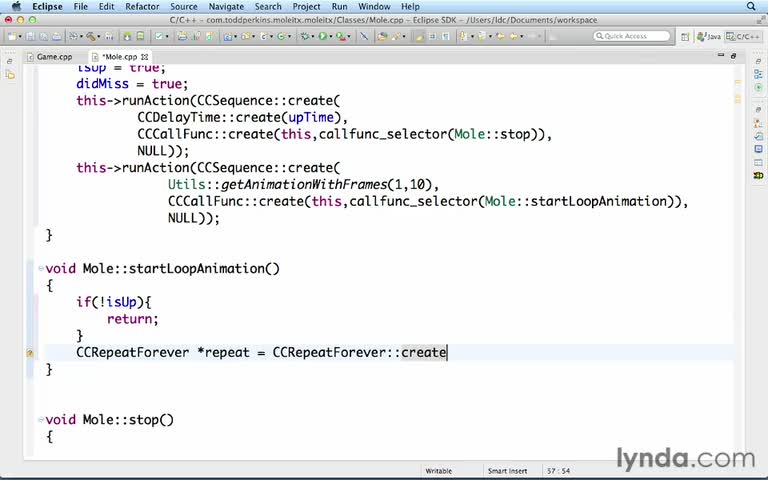Screen dimensions: 768x480
Task: Click the Next Annotation toolbar icon
Action: point(463,37)
